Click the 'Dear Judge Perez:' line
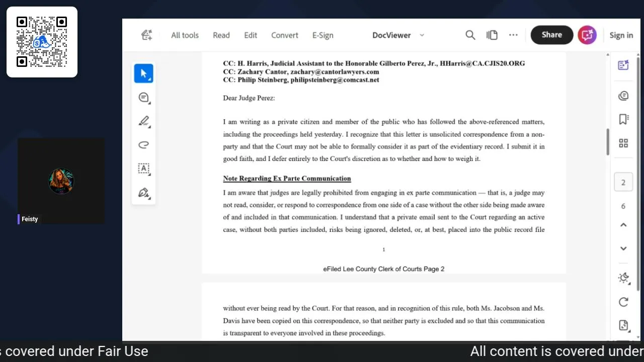Screen dimensions: 644x362 (x=249, y=98)
